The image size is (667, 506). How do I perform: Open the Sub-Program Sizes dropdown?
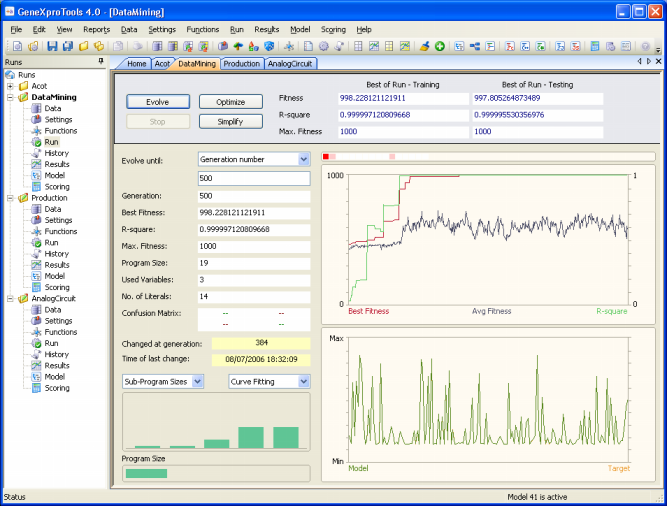[197, 381]
